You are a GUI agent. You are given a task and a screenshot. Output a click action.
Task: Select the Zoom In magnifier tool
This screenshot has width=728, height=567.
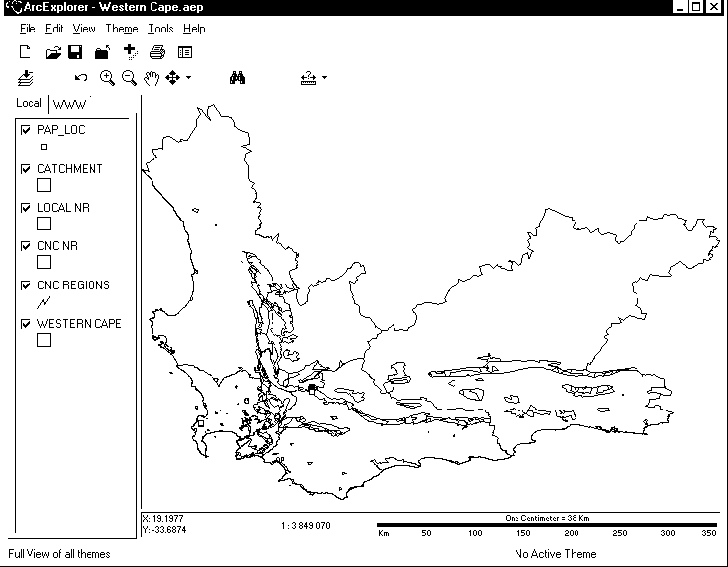click(108, 78)
